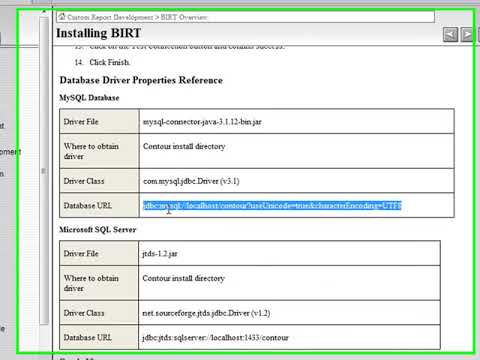This screenshot has height=360, width=480.
Task: Click the Database Driver Properties Reference heading
Action: pyautogui.click(x=141, y=80)
